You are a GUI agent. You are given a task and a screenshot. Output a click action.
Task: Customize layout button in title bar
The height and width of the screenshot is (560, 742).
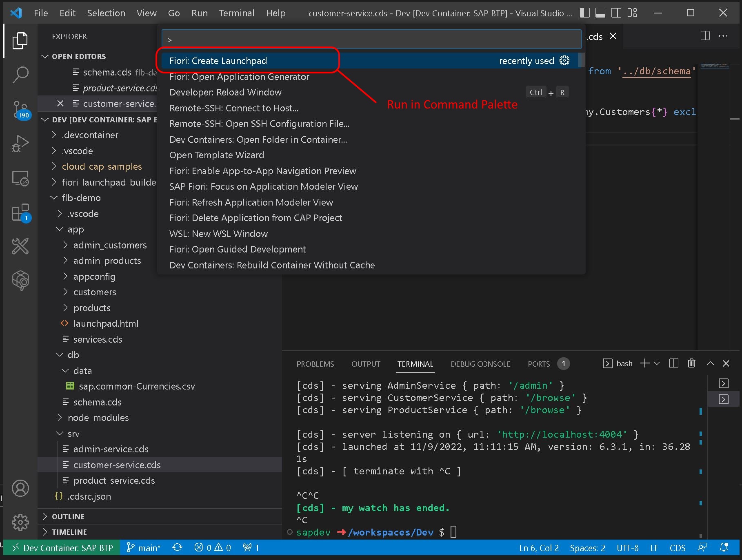632,13
